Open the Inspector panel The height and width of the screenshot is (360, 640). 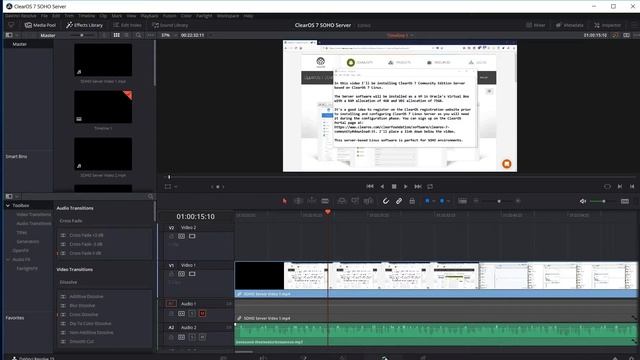pos(607,25)
